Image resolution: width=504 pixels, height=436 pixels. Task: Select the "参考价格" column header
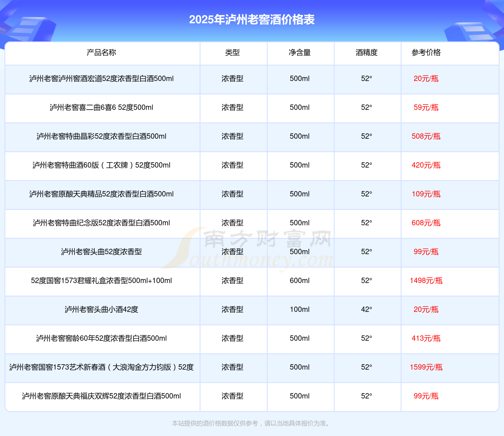[x=426, y=52]
